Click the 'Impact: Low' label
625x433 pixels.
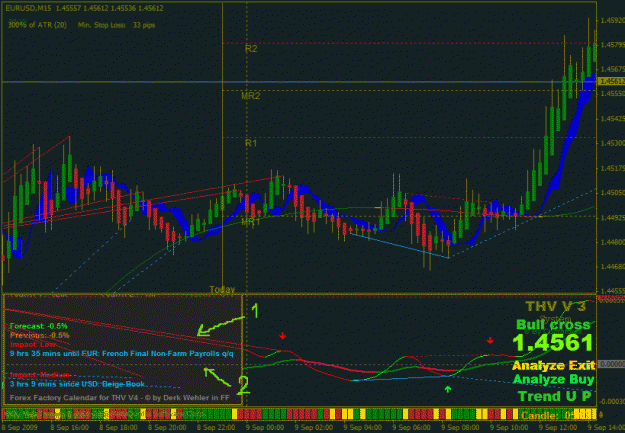coord(33,344)
